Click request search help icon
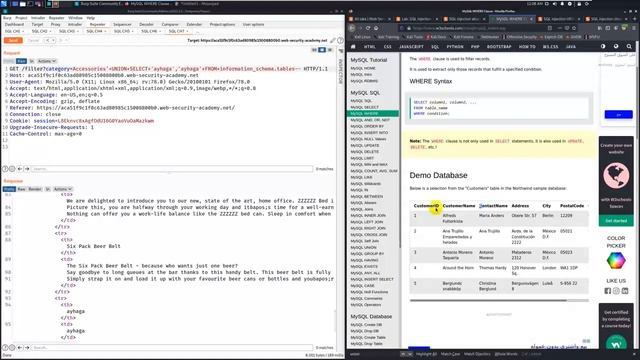640x360 pixels. point(5,169)
